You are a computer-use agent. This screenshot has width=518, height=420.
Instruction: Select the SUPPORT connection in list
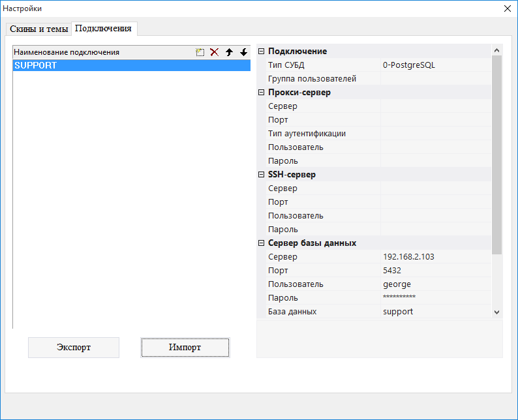tap(131, 66)
